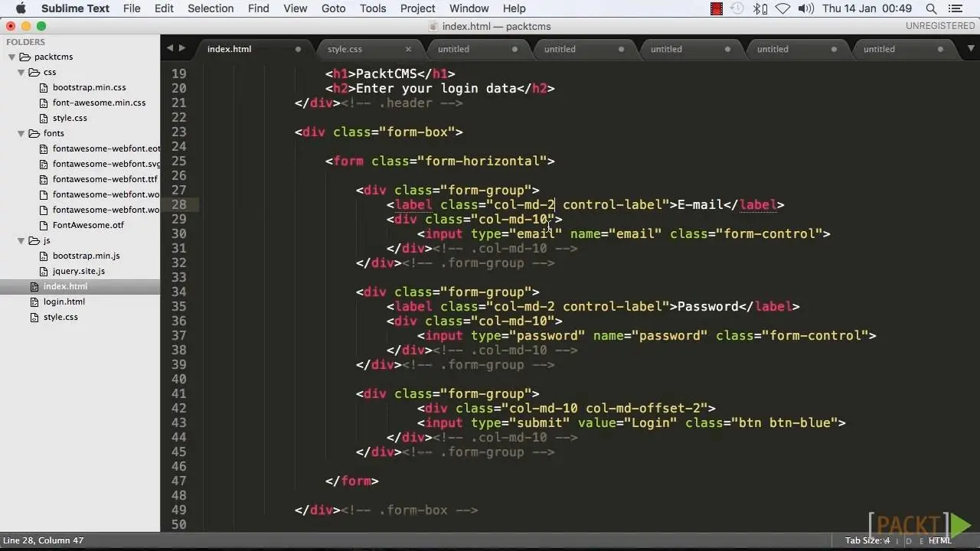The width and height of the screenshot is (980, 551).
Task: Open the Window menu
Action: pyautogui.click(x=469, y=8)
